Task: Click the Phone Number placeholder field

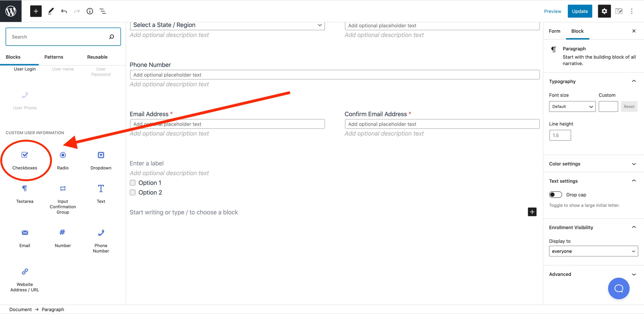Action: [335, 75]
